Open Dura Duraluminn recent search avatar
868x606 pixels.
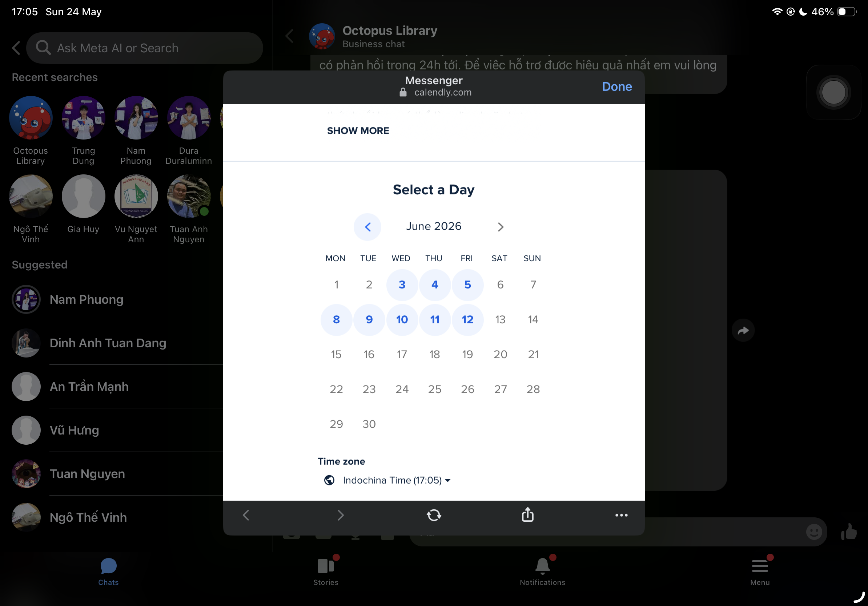click(x=189, y=118)
